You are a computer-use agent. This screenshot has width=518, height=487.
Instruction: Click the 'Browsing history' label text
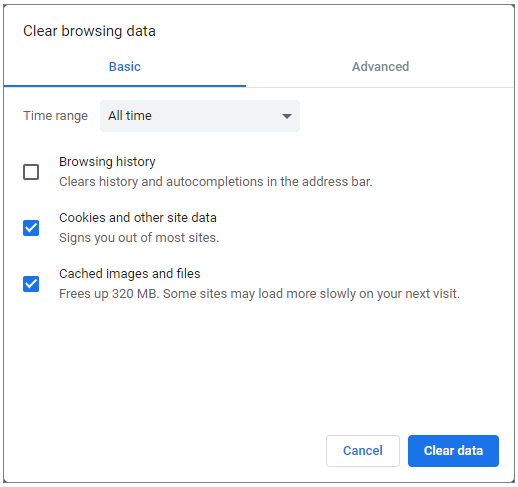click(107, 162)
